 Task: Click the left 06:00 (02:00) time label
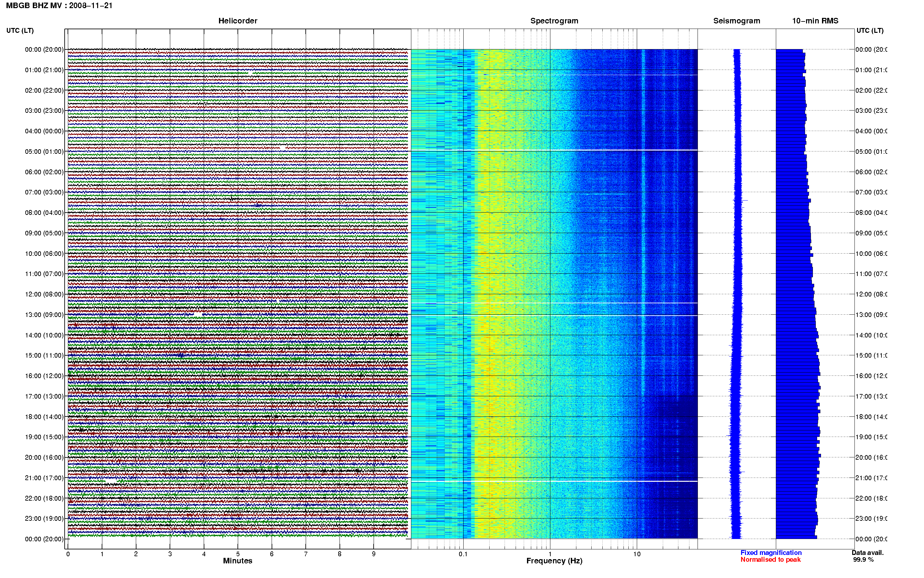[x=44, y=172]
